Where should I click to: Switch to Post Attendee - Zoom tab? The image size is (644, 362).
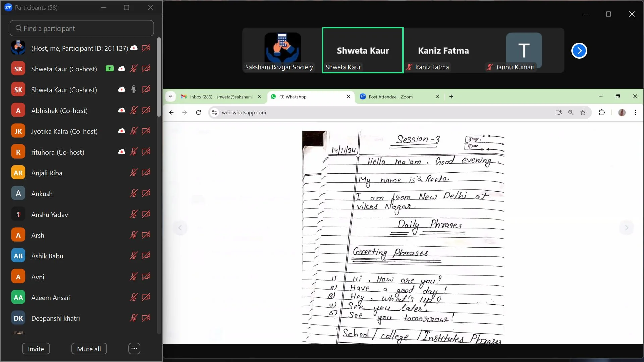[x=391, y=97]
